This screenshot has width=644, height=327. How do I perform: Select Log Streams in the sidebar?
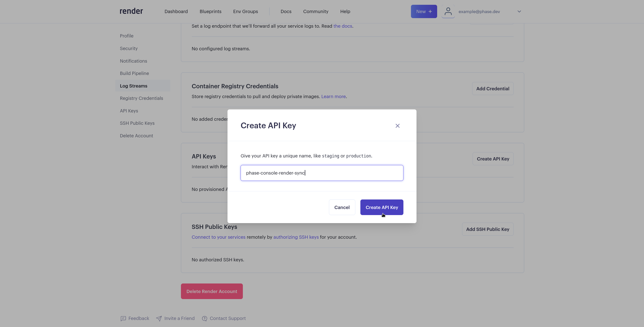coord(133,86)
